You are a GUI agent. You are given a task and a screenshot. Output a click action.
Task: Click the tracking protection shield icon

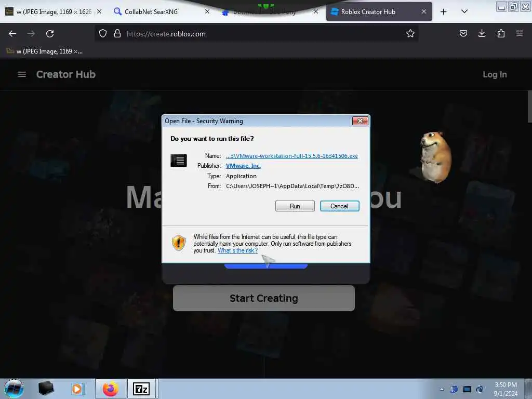tap(103, 34)
